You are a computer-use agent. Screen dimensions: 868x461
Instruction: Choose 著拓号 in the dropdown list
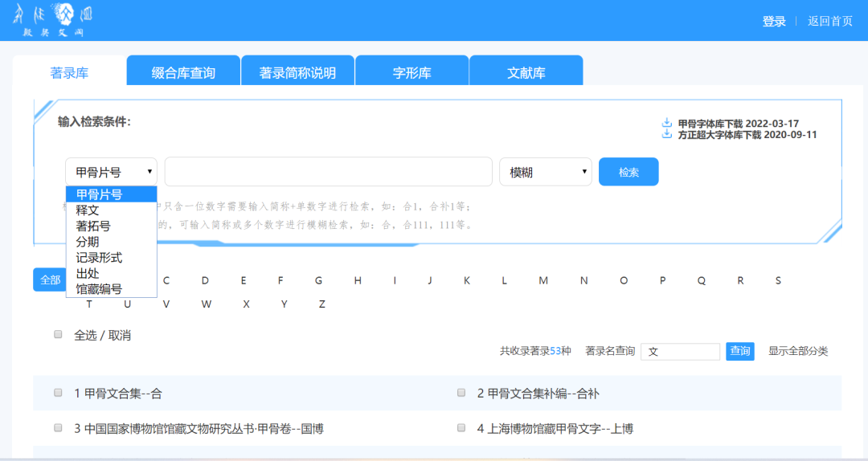(x=111, y=226)
